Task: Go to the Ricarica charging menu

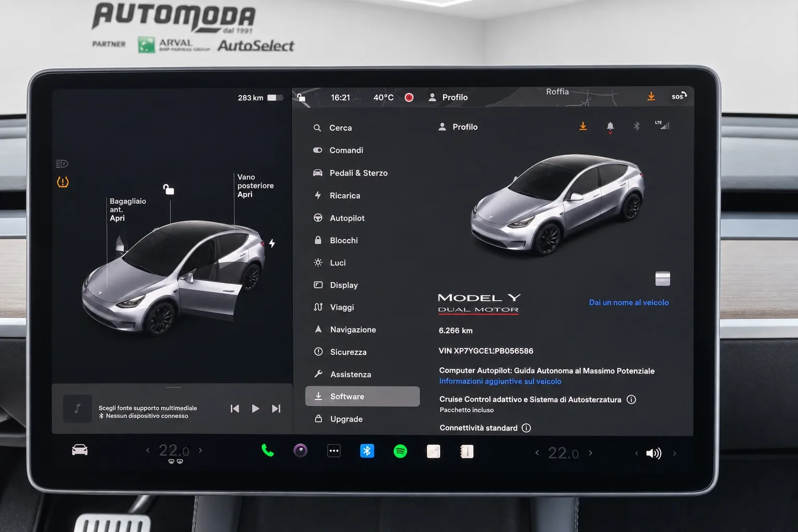Action: 337,195
